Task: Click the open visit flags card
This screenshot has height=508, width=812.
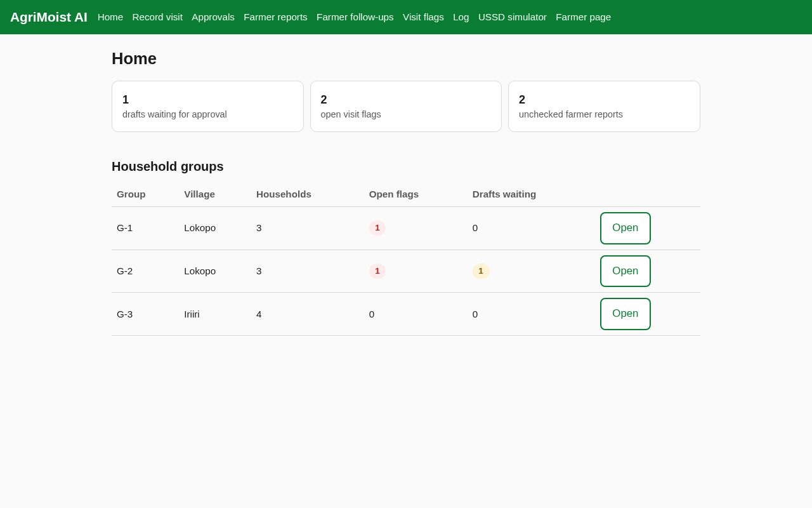Action: 406,106
